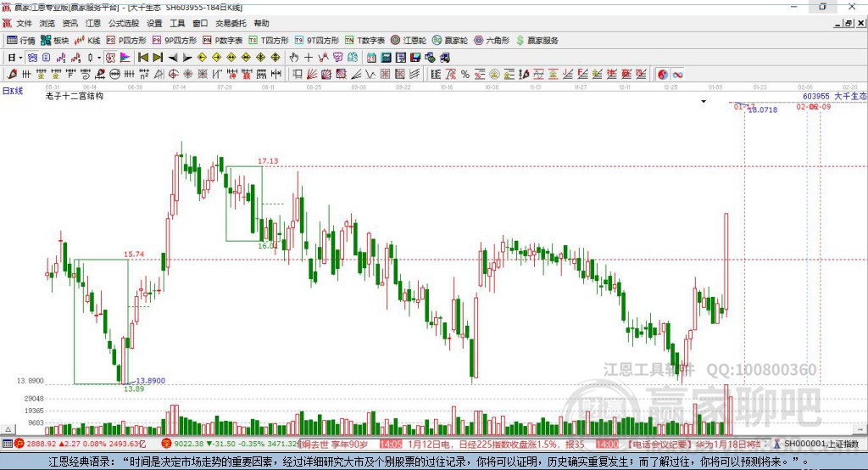Click the 603955 大千生态 stock title
The width and height of the screenshot is (868, 470).
[835, 97]
